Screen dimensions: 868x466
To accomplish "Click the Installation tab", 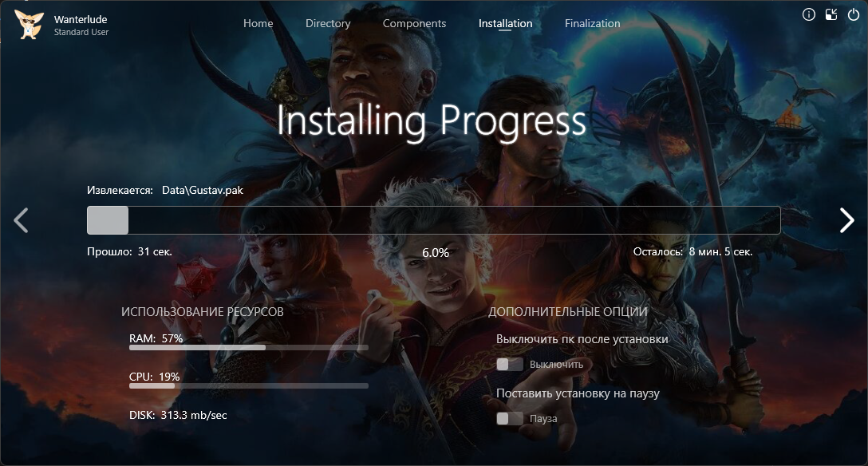I will 505,23.
